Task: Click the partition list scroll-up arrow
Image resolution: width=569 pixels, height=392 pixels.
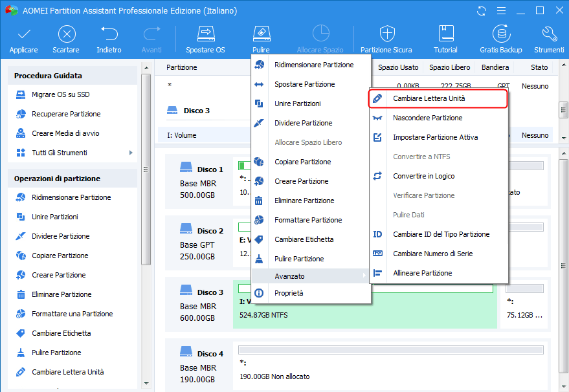Action: click(x=564, y=65)
